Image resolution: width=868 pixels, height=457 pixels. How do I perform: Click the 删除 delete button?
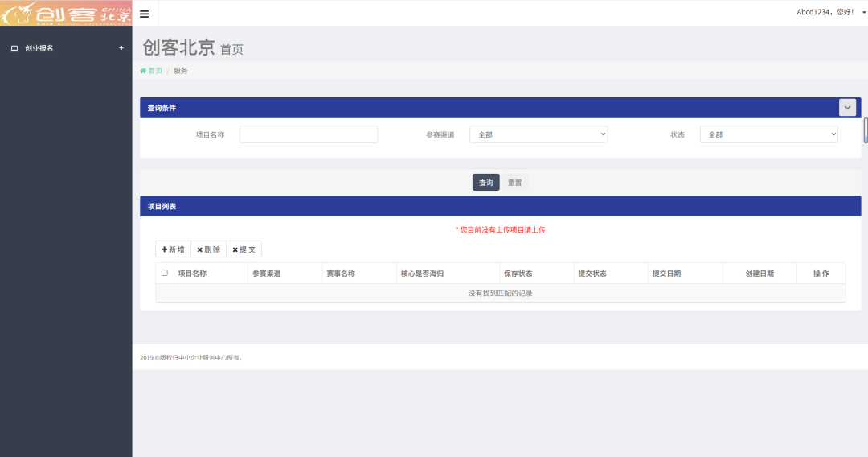(x=208, y=249)
